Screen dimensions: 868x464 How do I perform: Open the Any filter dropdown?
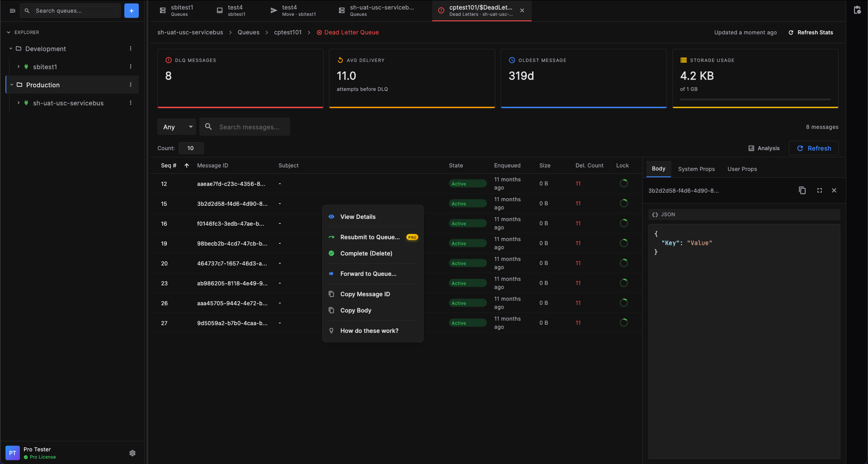(x=176, y=127)
